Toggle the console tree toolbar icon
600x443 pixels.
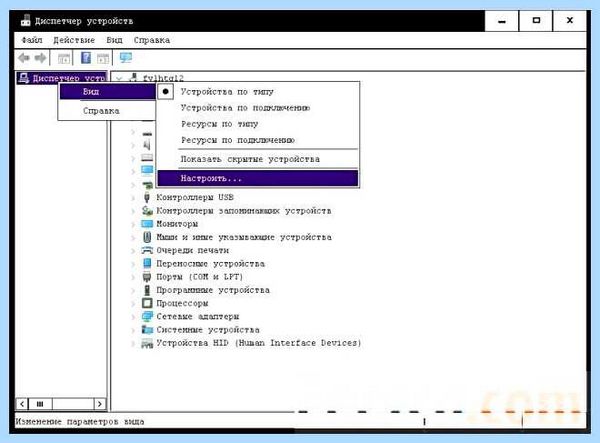coord(64,59)
